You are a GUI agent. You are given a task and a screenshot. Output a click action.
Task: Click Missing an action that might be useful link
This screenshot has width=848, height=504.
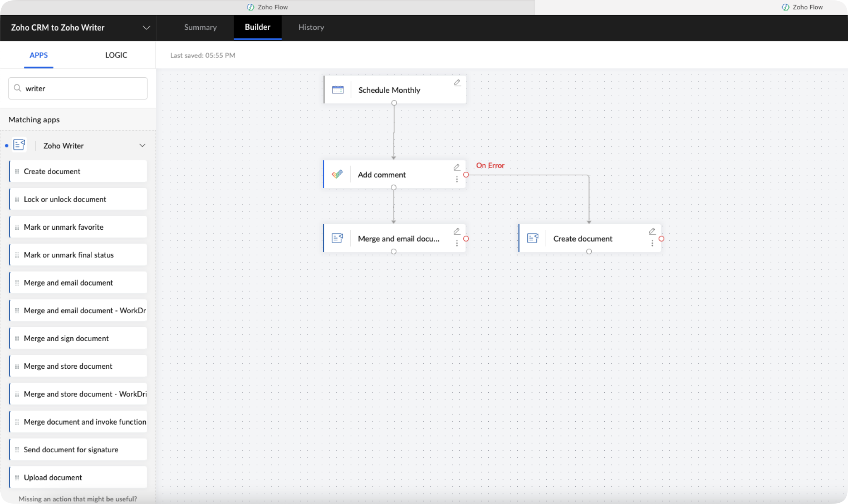pyautogui.click(x=78, y=499)
